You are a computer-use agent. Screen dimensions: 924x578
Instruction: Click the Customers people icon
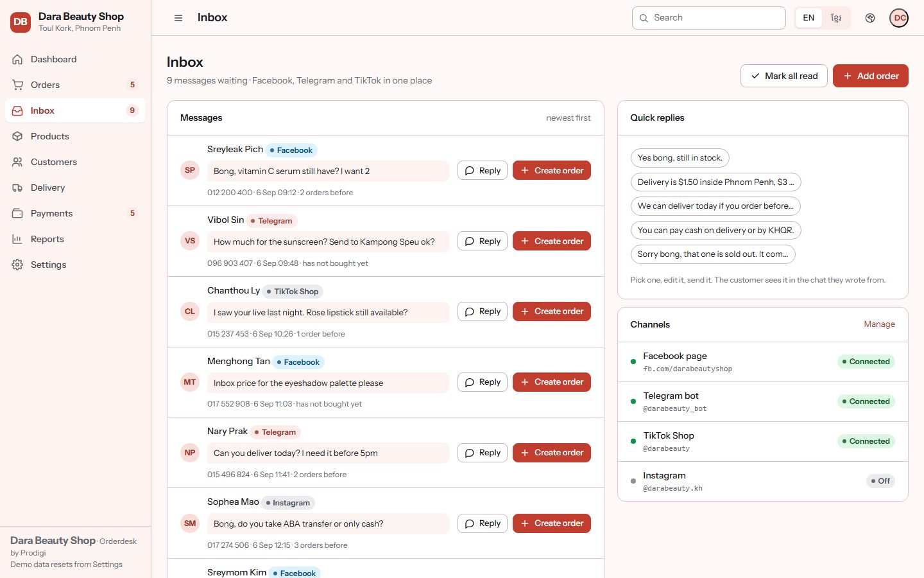point(17,162)
